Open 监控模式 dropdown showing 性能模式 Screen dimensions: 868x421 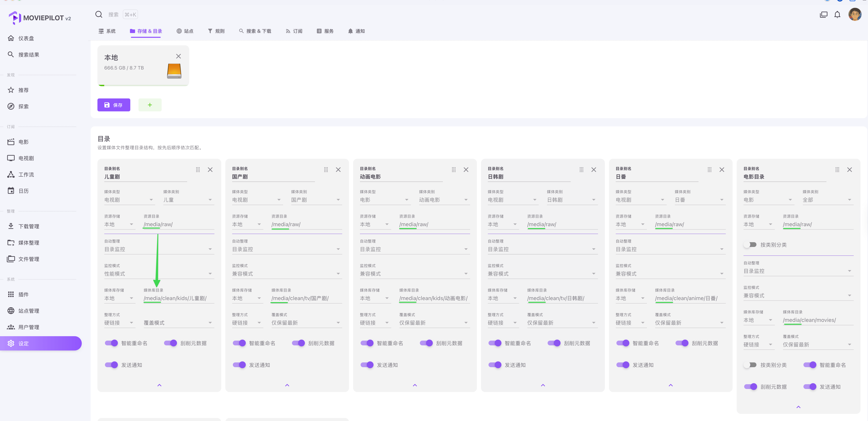(159, 274)
